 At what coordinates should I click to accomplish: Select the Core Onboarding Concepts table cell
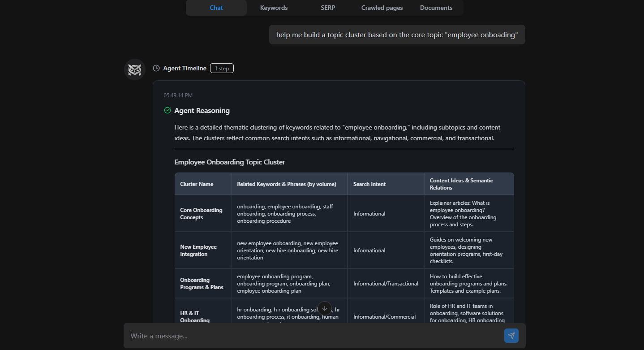[202, 213]
